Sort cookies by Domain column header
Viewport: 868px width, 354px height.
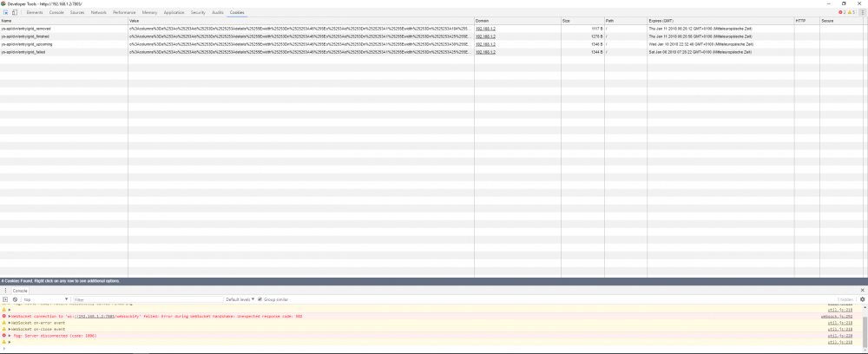pyautogui.click(x=517, y=21)
